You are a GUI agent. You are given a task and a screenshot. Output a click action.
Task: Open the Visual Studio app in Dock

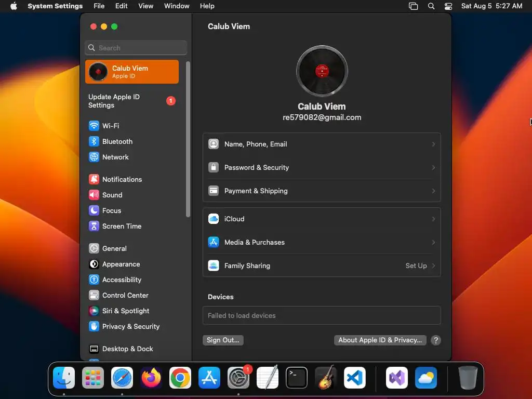pyautogui.click(x=396, y=378)
